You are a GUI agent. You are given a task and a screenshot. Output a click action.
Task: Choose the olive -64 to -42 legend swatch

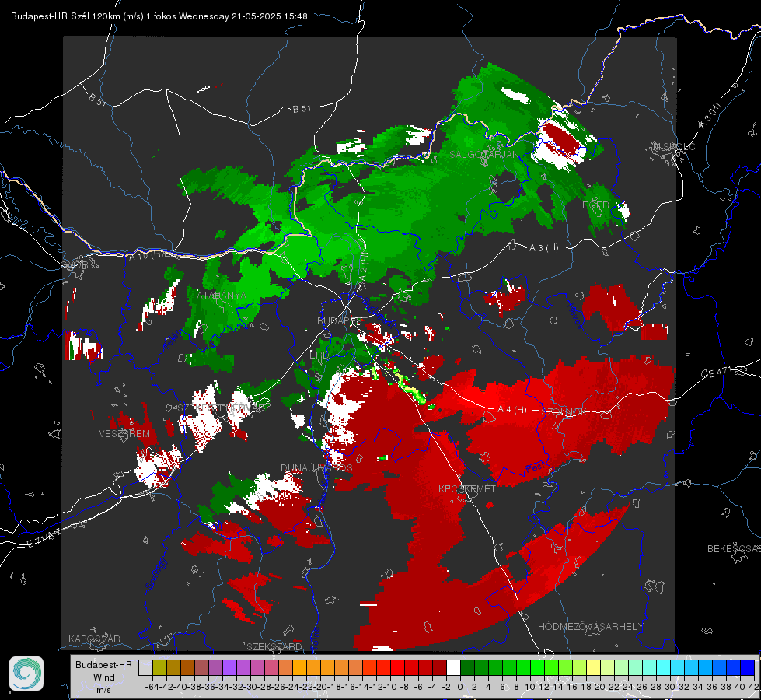click(x=159, y=668)
